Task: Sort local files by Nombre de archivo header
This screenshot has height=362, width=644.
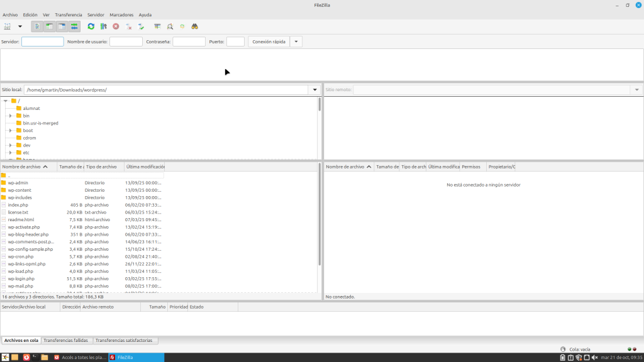Action: click(25, 167)
